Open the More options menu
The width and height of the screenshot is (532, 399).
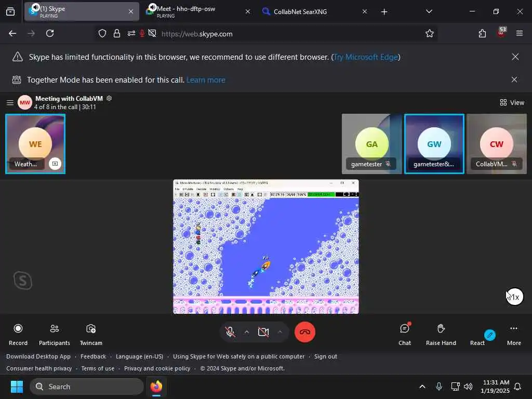tap(514, 334)
